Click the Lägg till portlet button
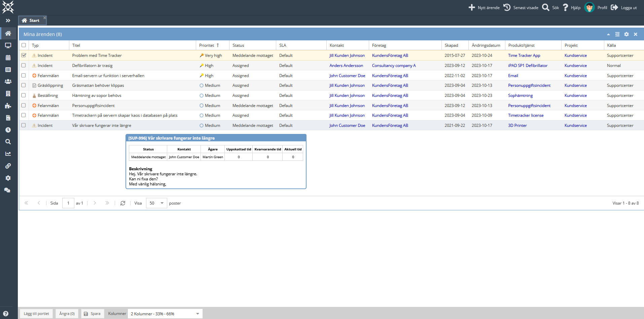 (x=36, y=314)
